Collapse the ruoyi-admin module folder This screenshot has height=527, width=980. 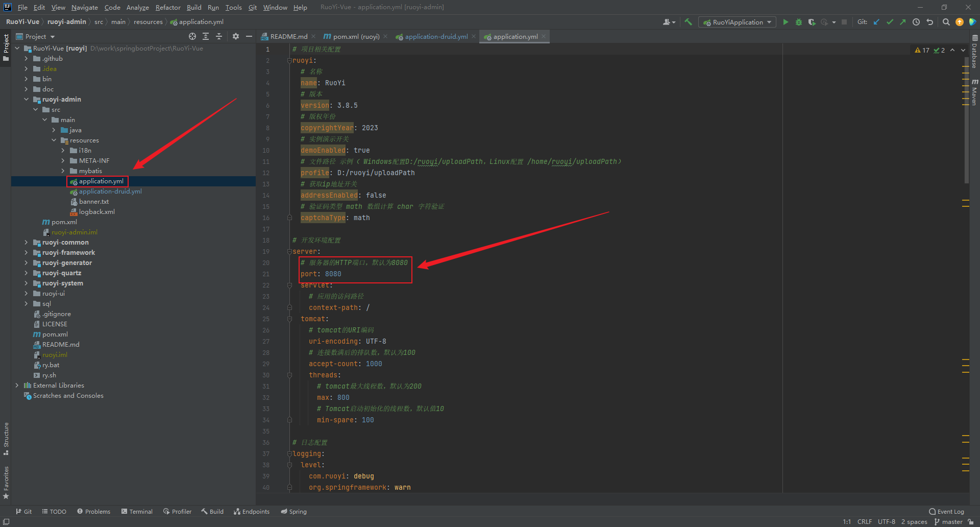coord(26,99)
